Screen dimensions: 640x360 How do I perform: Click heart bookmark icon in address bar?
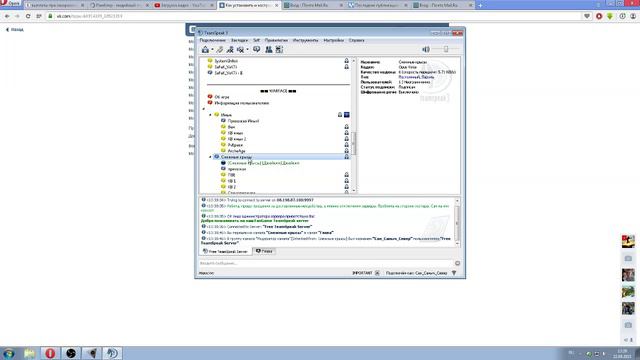[587, 16]
